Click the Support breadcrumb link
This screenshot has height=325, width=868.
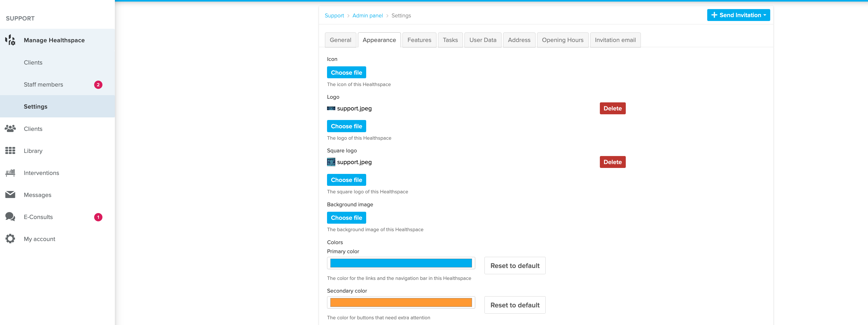(334, 16)
